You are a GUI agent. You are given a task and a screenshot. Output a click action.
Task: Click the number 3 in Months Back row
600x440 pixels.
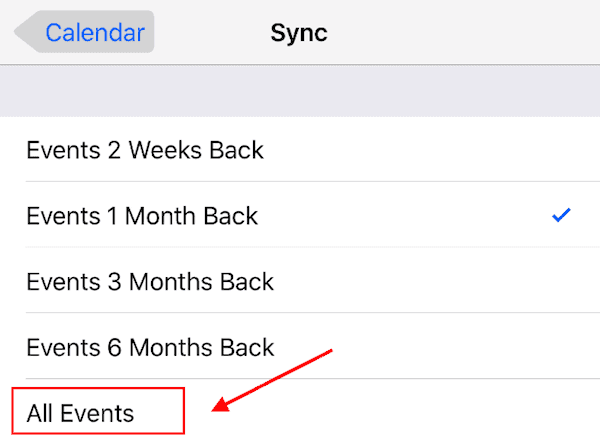[114, 282]
